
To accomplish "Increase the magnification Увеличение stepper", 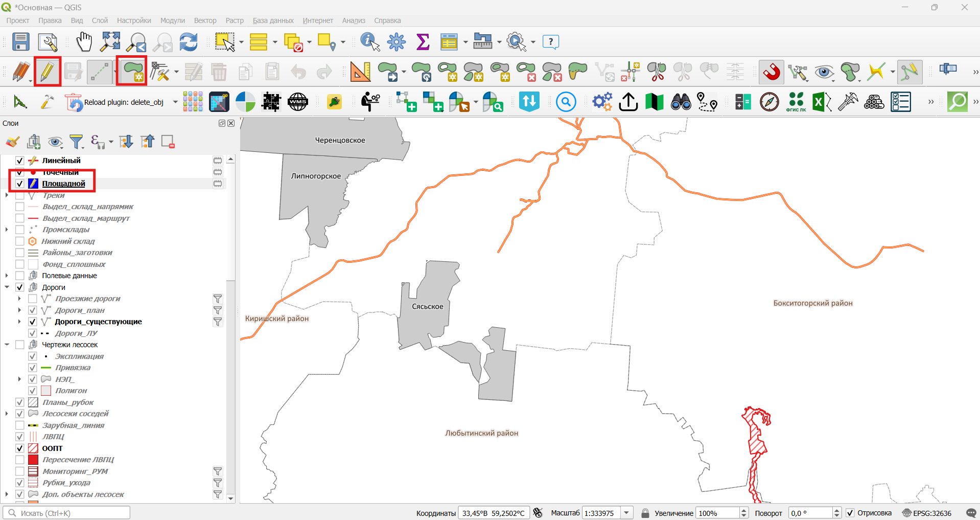I will (x=744, y=510).
